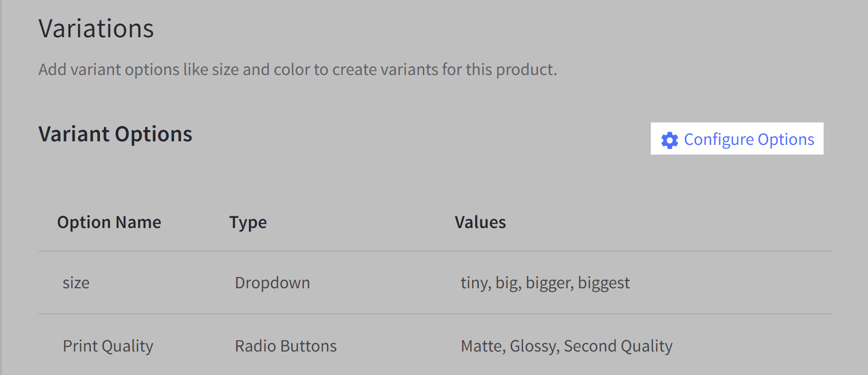This screenshot has height=375, width=868.
Task: Click the Matte, Glossy, Second Quality values
Action: [566, 346]
